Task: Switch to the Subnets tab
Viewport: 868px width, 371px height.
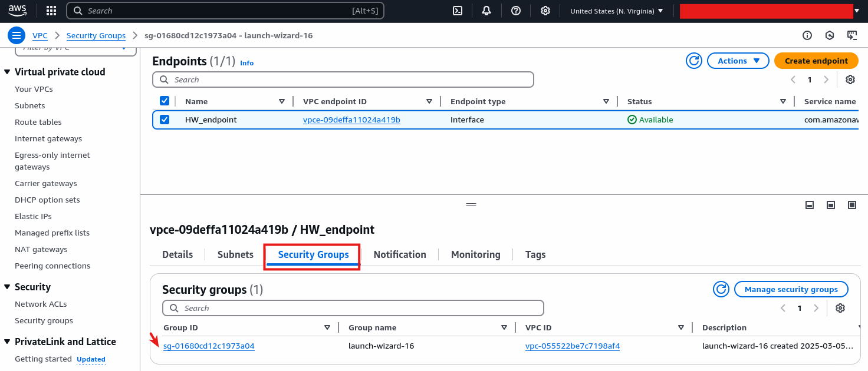Action: (235, 254)
